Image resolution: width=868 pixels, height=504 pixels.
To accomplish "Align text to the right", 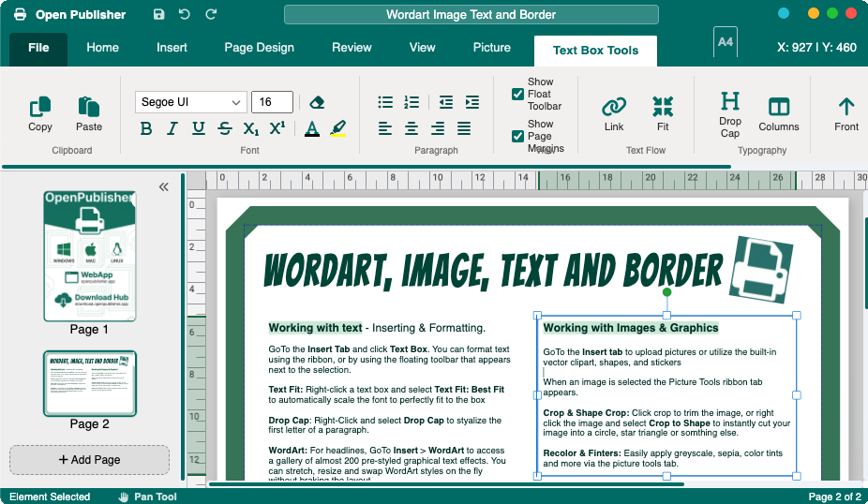I will [438, 129].
